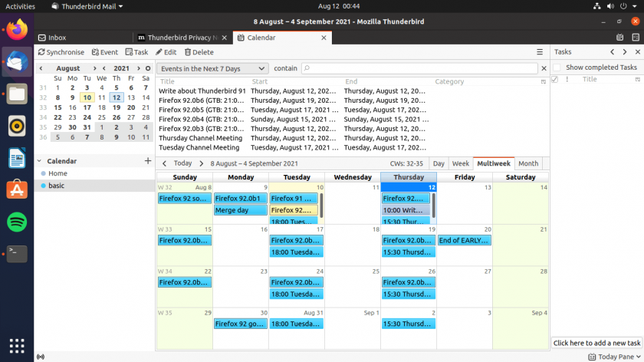Close the Thunderbird Privacy Notice tab
The image size is (644, 362).
[x=224, y=38]
